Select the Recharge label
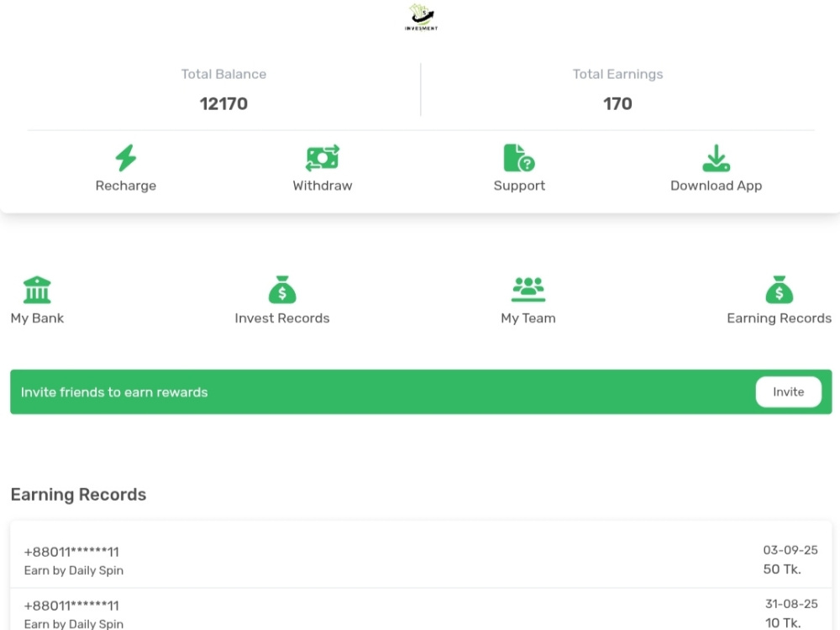The height and width of the screenshot is (630, 840). [x=126, y=186]
